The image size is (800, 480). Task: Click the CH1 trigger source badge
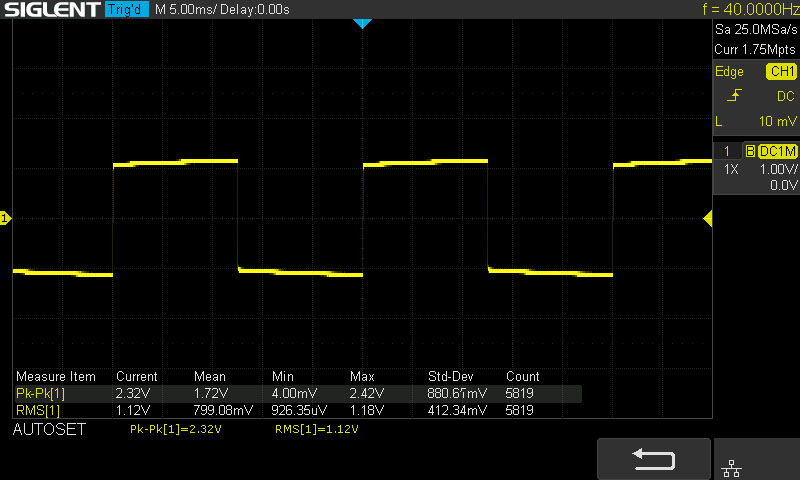coord(782,71)
